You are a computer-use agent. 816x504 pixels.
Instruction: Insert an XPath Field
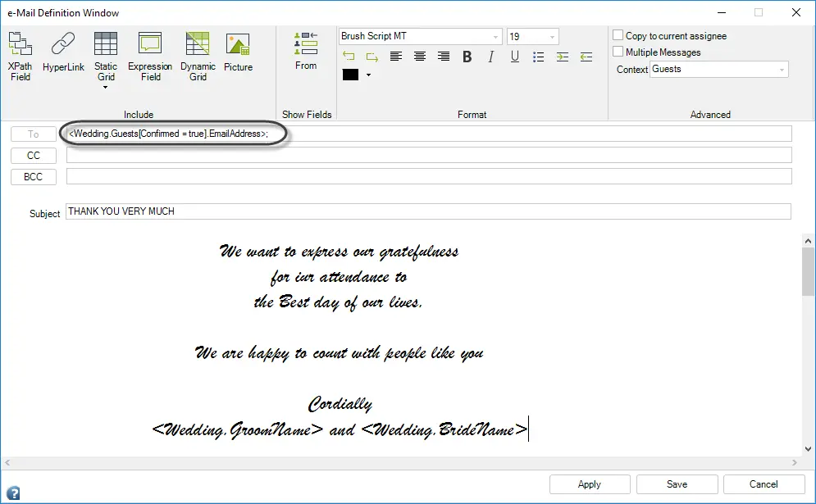pyautogui.click(x=21, y=57)
